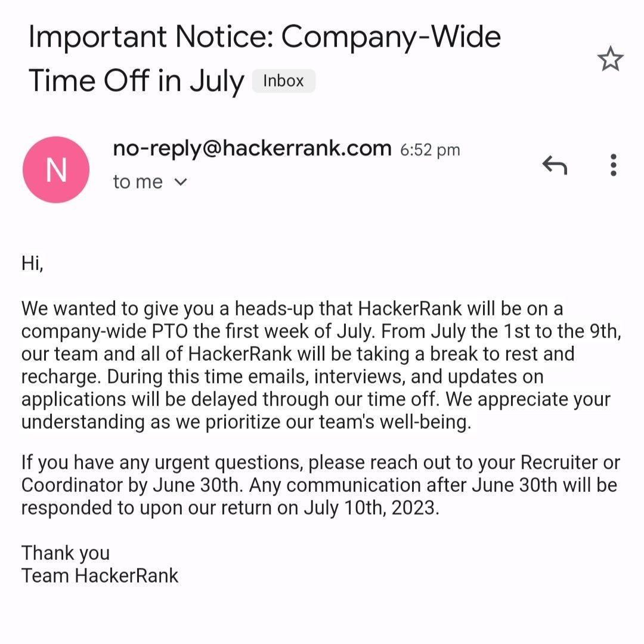Open the three-dot more options menu
The height and width of the screenshot is (644, 644).
pos(613,165)
